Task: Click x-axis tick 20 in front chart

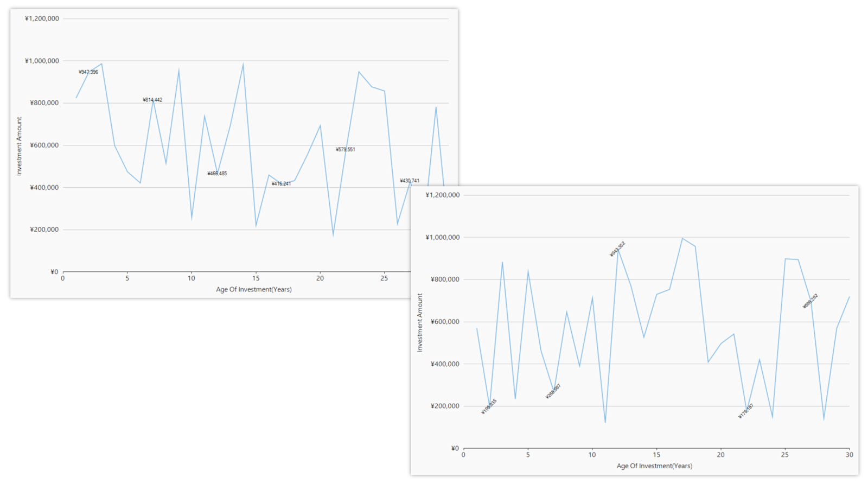Action: [x=720, y=455]
